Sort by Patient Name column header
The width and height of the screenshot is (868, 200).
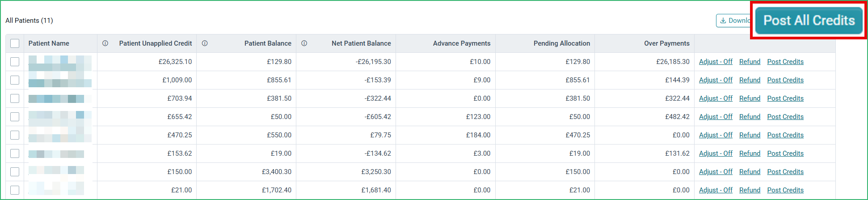pyautogui.click(x=49, y=43)
